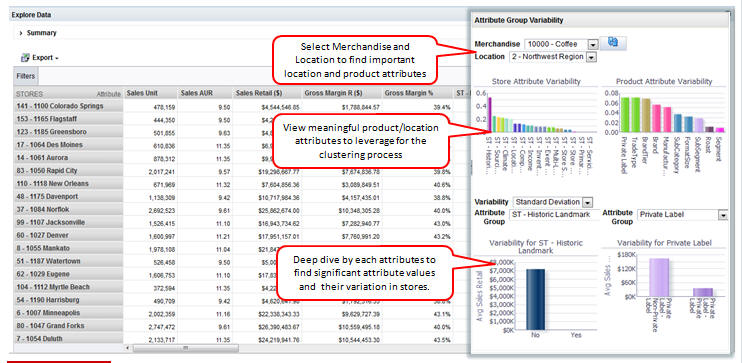
Task: Click the Sales Retail ($) column header
Action: [267, 93]
